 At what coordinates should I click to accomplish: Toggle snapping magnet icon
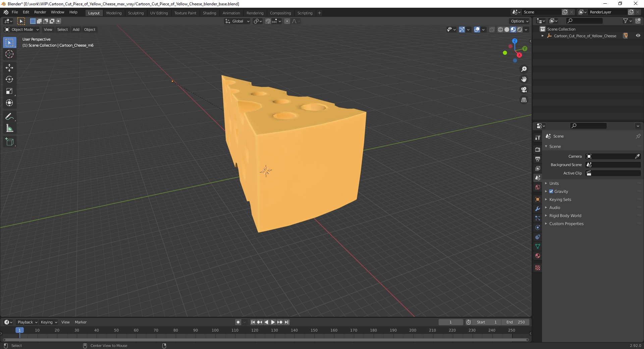pos(268,21)
